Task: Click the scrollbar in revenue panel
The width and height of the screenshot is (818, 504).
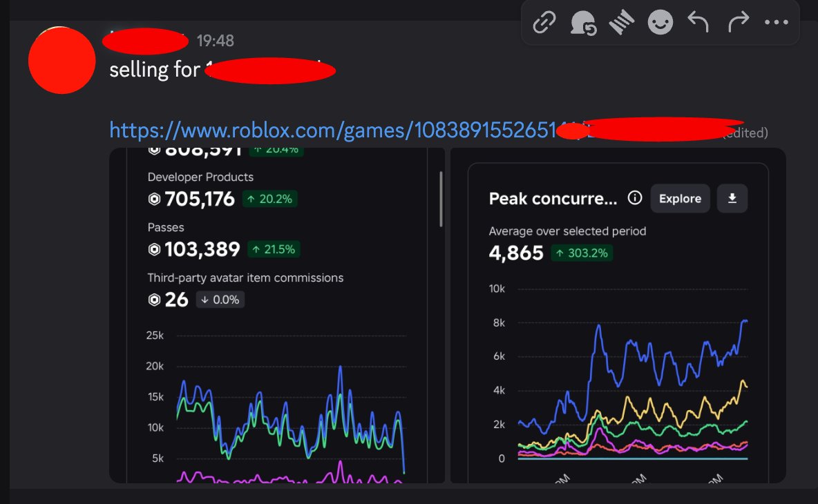Action: tap(441, 199)
